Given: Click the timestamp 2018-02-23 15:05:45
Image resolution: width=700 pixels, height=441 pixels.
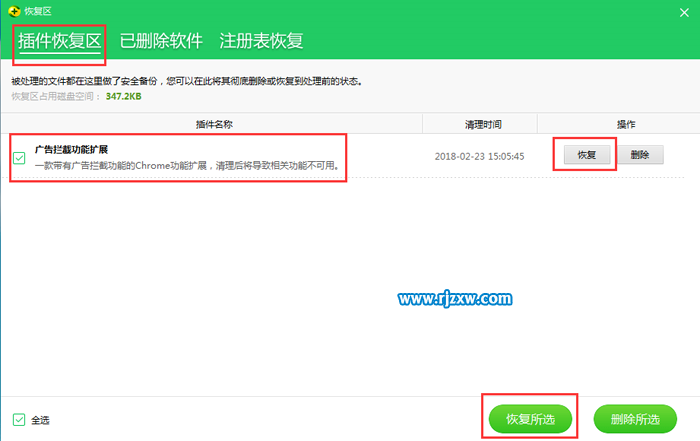Looking at the screenshot, I should click(x=479, y=156).
